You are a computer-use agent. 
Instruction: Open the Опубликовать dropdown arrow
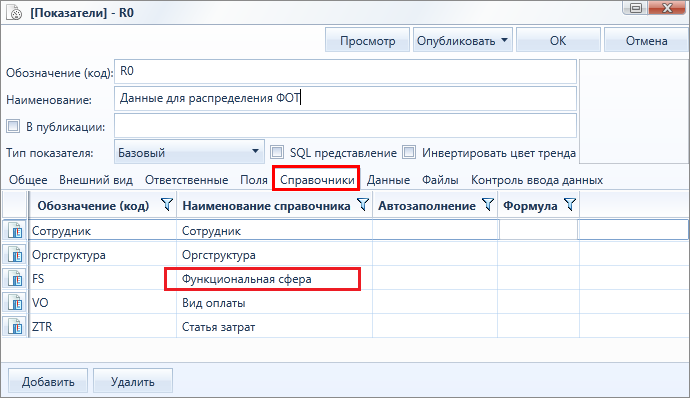[x=504, y=40]
